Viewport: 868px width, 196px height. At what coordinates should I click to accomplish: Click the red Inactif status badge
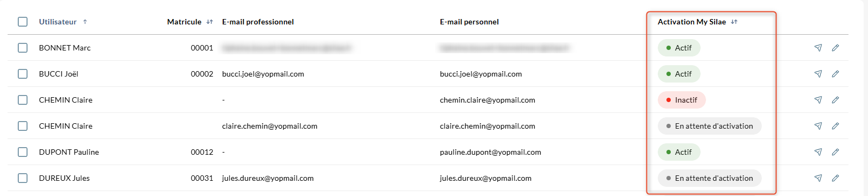(682, 100)
